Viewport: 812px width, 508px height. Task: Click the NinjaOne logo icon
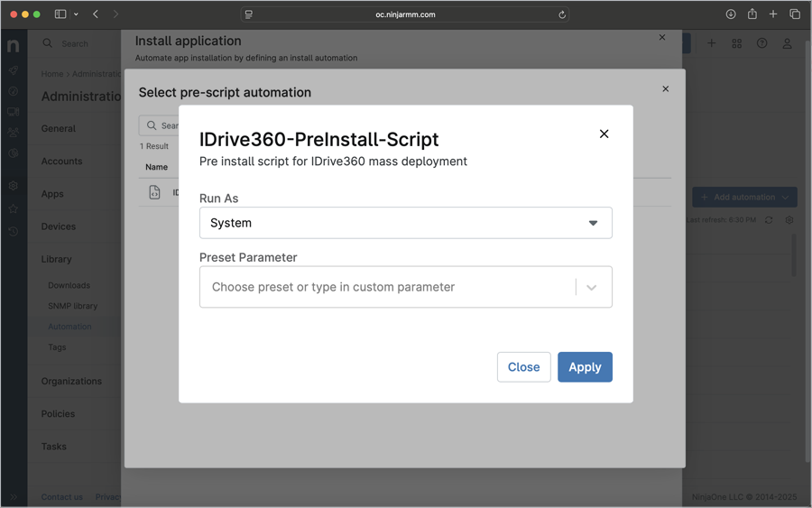(14, 45)
